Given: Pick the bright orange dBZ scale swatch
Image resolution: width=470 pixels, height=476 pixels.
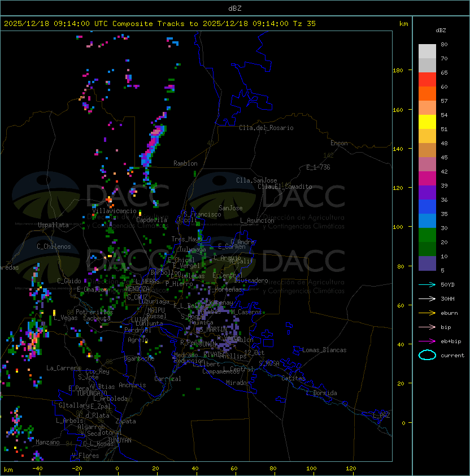Looking at the screenshot, I should (x=427, y=93).
